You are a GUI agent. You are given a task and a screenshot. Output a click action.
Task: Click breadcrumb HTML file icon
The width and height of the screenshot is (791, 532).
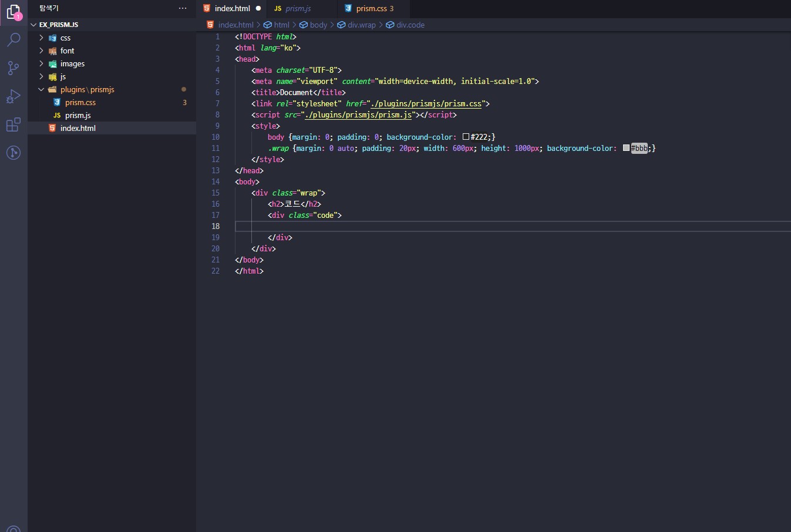click(210, 25)
